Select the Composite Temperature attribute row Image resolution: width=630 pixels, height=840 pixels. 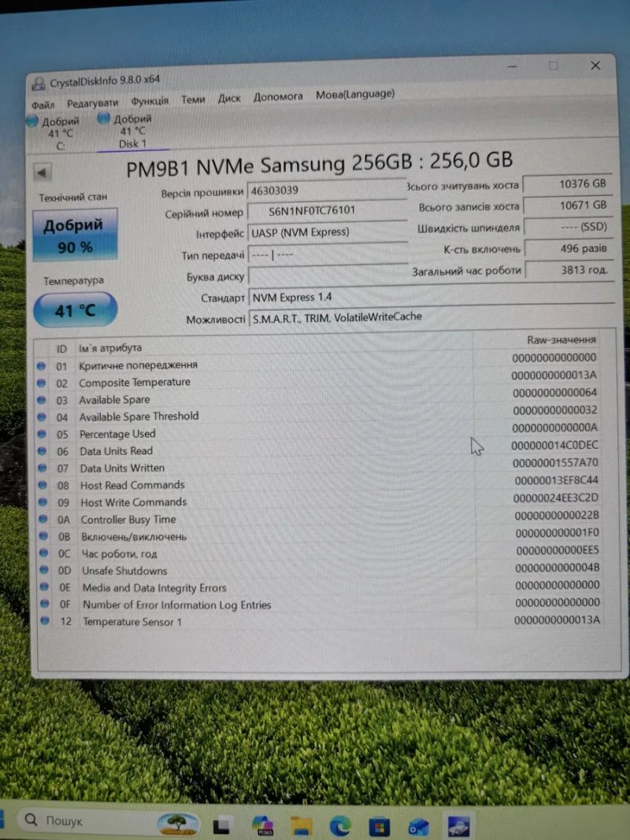click(318, 379)
